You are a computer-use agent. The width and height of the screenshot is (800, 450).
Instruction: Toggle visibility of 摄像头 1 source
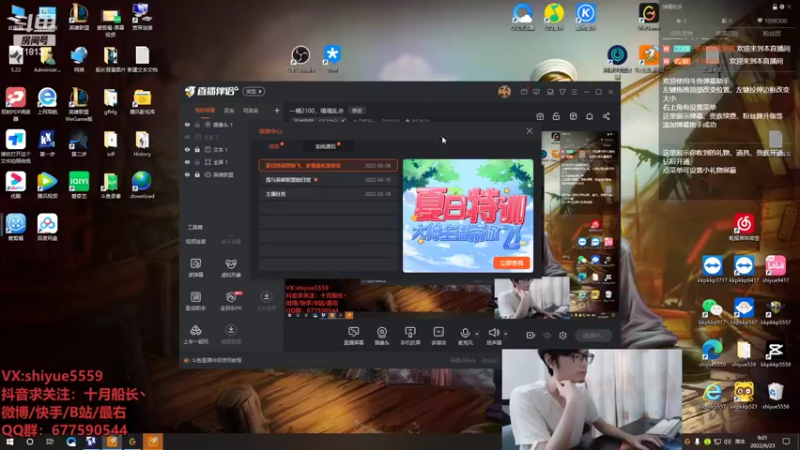tap(187, 125)
